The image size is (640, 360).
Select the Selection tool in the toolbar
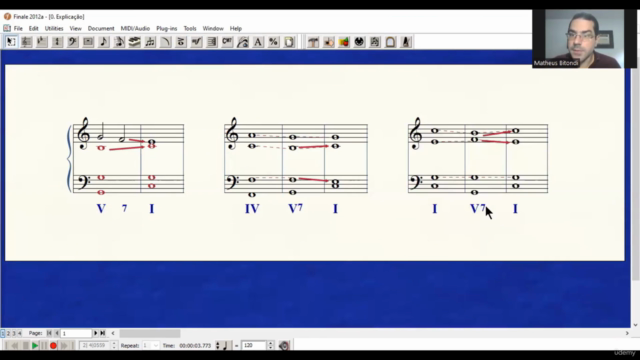pyautogui.click(x=11, y=42)
